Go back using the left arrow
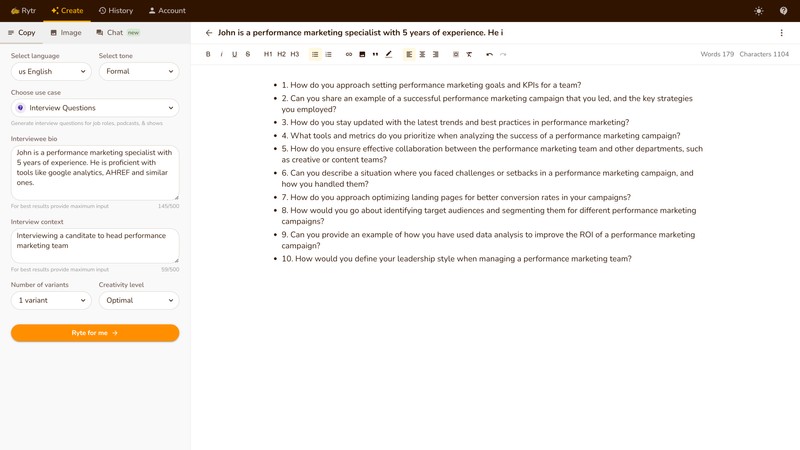 click(209, 33)
